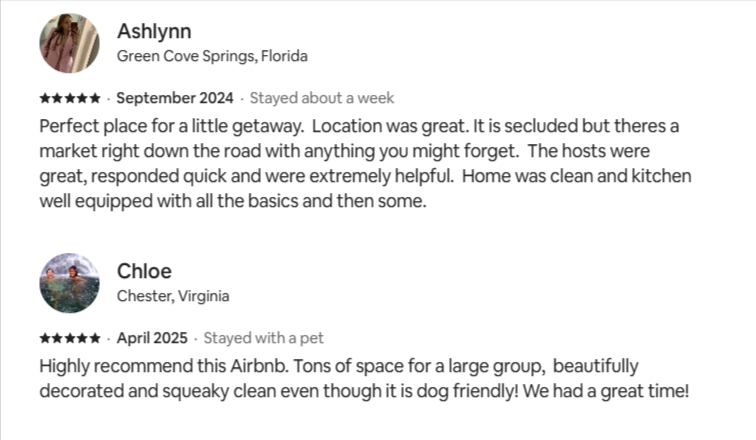Click the middle star of Chloe's rating
The image size is (756, 440).
[70, 338]
